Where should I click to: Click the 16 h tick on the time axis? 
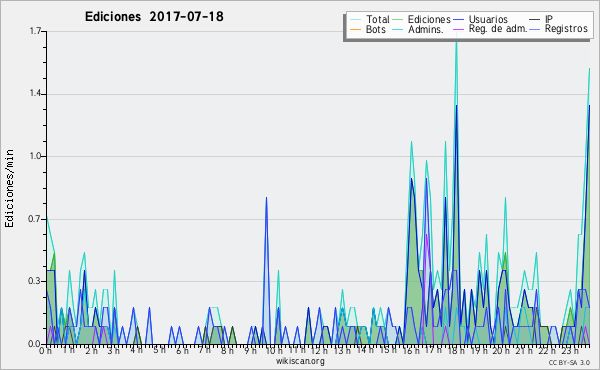point(411,351)
